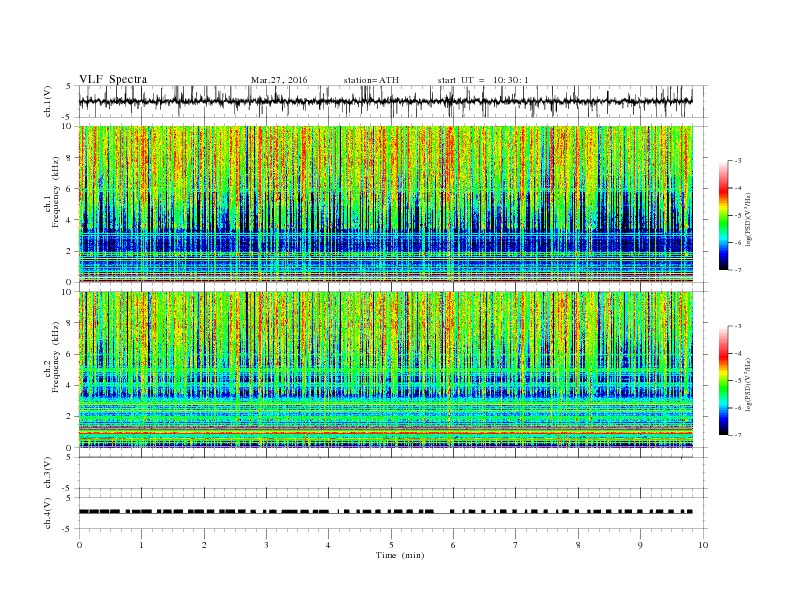Click the ch.2 spectrogram panel
The image size is (792, 612).
click(x=385, y=370)
